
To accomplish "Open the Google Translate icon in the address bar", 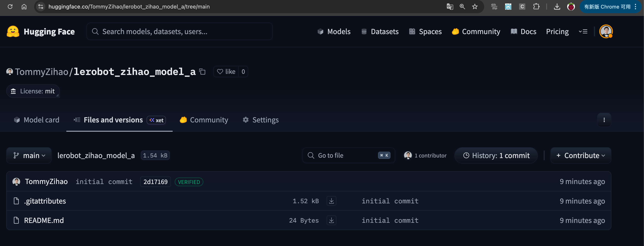I will (450, 7).
